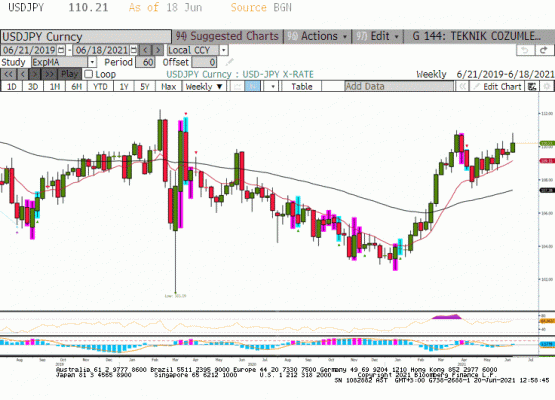Step forward one frame in playback

[x=35, y=74]
